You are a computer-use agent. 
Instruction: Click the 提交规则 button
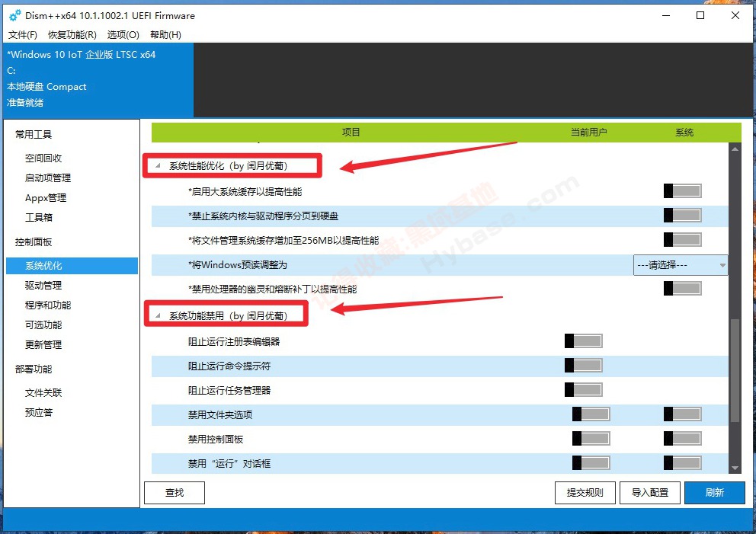coord(585,493)
